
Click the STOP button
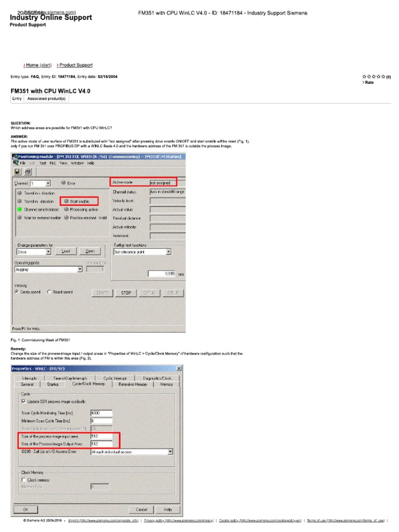click(x=126, y=293)
